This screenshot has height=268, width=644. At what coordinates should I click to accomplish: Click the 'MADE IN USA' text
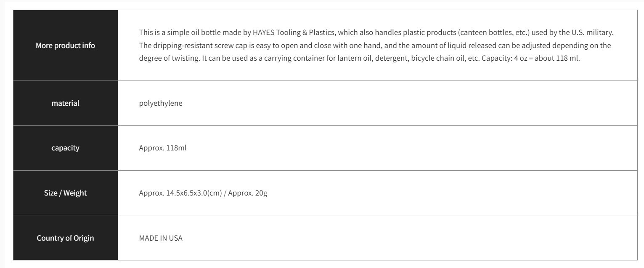[161, 238]
